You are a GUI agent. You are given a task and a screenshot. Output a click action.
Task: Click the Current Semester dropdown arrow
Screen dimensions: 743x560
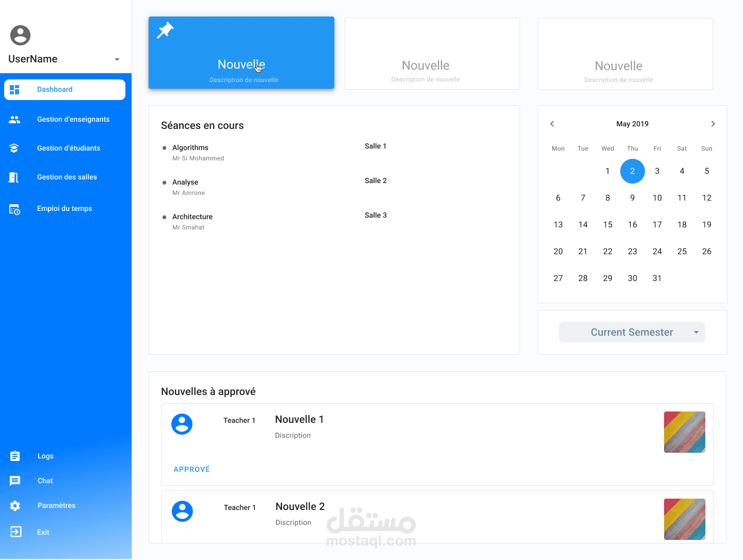pos(696,333)
